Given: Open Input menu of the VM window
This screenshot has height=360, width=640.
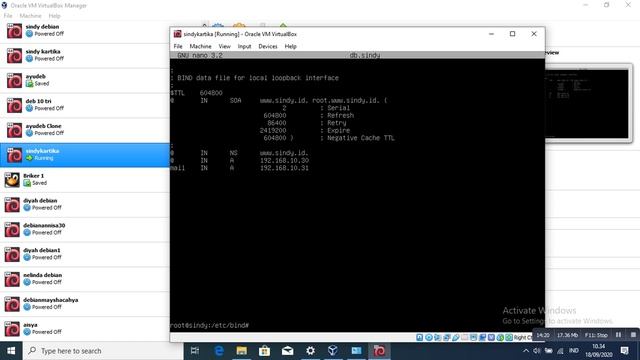Looking at the screenshot, I should 244,46.
